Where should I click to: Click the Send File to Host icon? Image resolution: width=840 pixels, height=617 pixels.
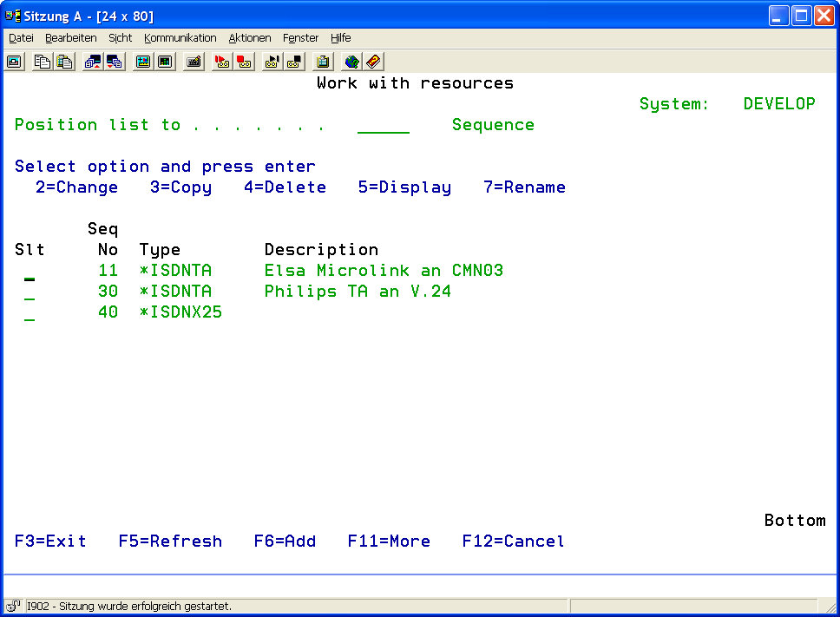pyautogui.click(x=92, y=62)
